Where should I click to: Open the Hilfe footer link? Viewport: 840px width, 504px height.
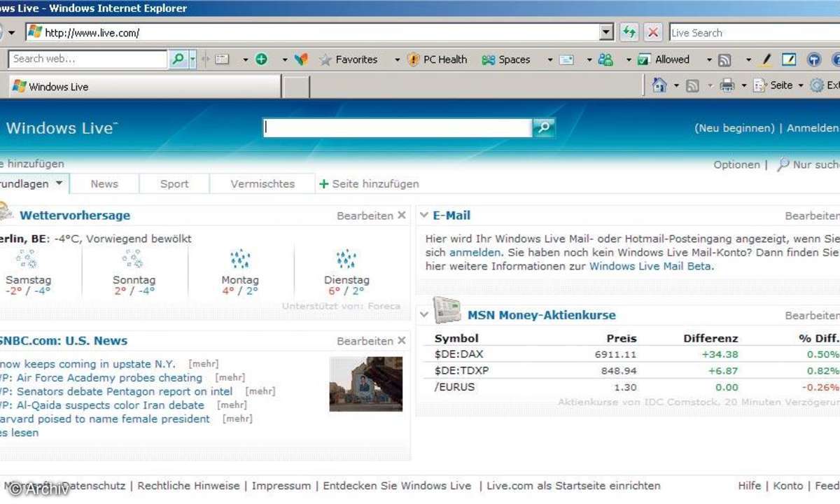749,485
